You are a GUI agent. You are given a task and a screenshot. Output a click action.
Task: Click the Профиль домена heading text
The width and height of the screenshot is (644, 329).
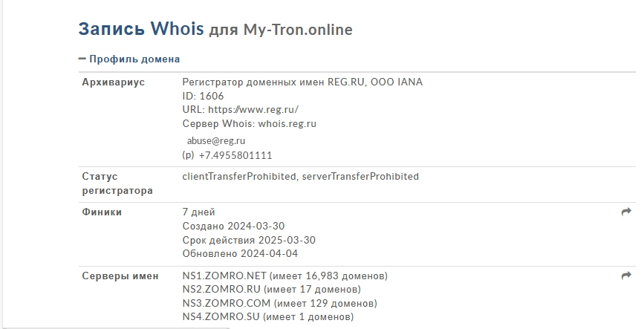[x=134, y=59]
